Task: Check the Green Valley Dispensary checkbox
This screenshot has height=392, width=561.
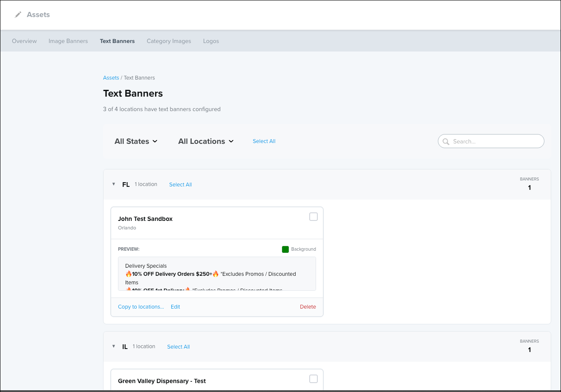Action: coord(314,379)
